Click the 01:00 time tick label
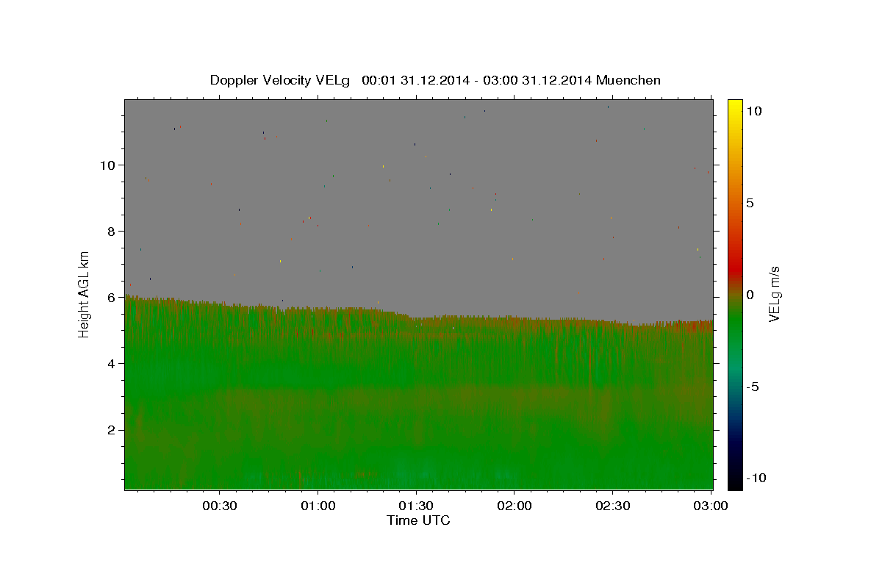The image size is (882, 588). point(318,506)
